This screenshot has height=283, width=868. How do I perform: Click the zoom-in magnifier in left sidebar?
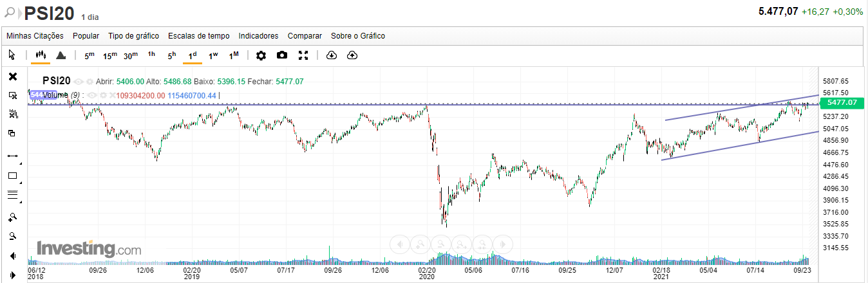click(12, 217)
